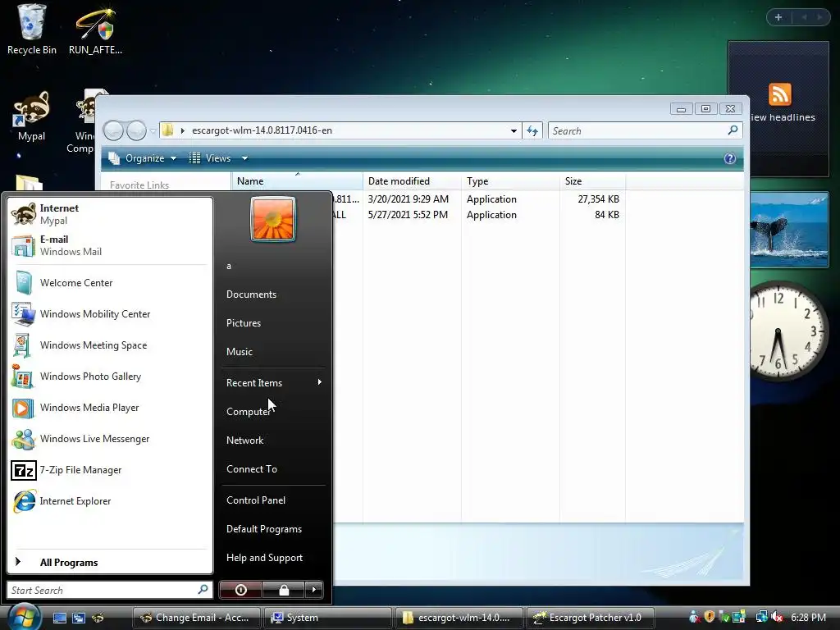Select RUN_AFTE... desktop shortcut
The width and height of the screenshot is (840, 630).
[x=95, y=30]
